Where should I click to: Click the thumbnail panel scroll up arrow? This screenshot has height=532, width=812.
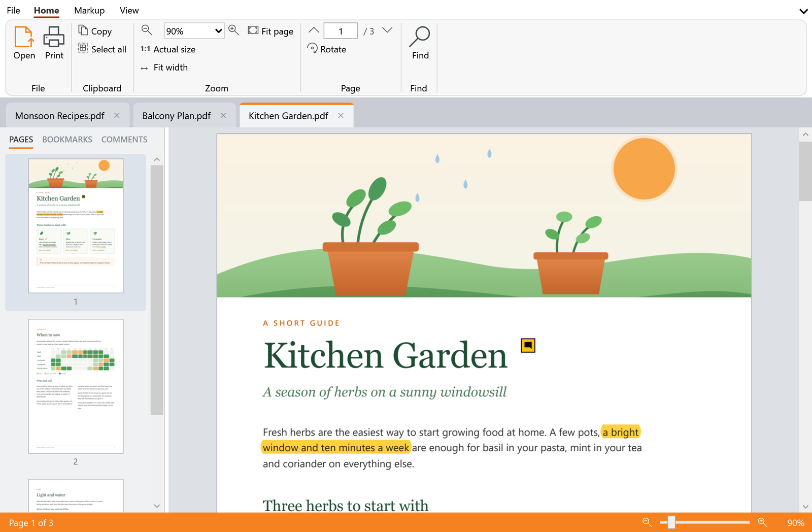point(157,159)
